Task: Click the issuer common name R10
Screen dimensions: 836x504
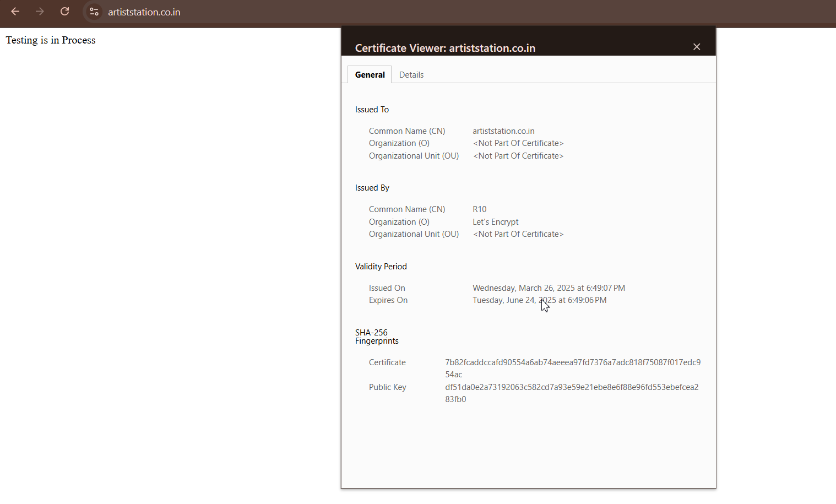Action: (x=479, y=209)
